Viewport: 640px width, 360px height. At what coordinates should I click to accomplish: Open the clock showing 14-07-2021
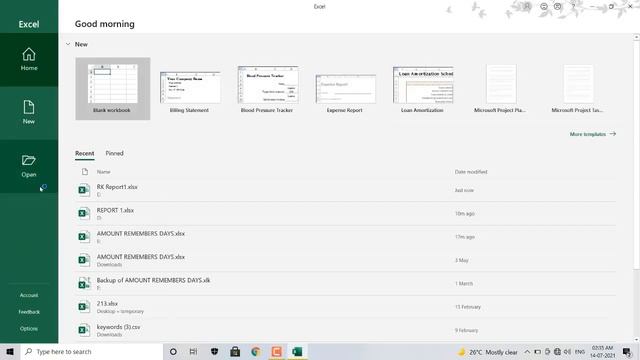click(602, 352)
